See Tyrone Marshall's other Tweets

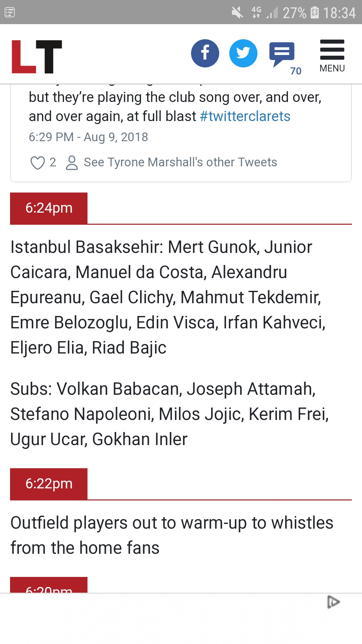click(180, 162)
